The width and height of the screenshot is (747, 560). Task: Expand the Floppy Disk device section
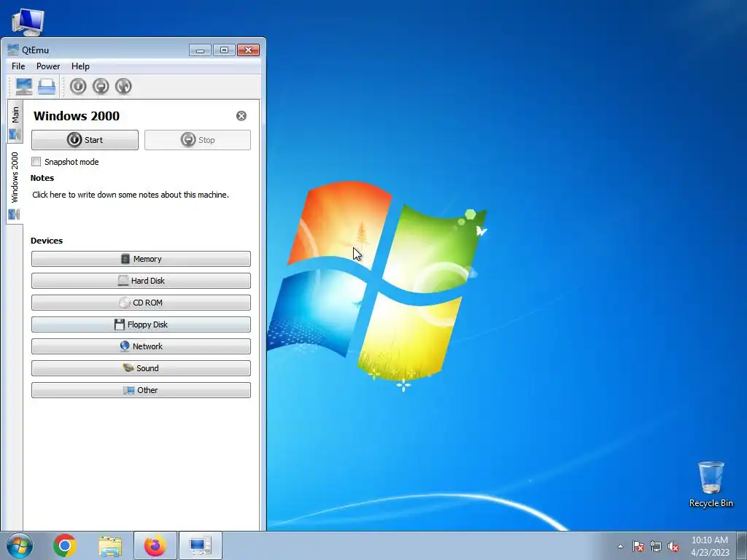pos(141,324)
